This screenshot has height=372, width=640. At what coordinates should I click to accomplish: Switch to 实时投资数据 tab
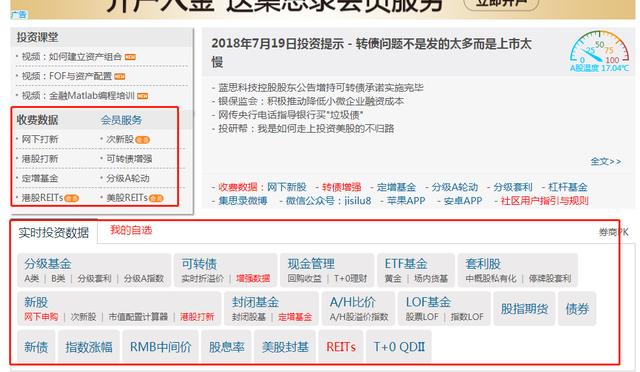53,233
